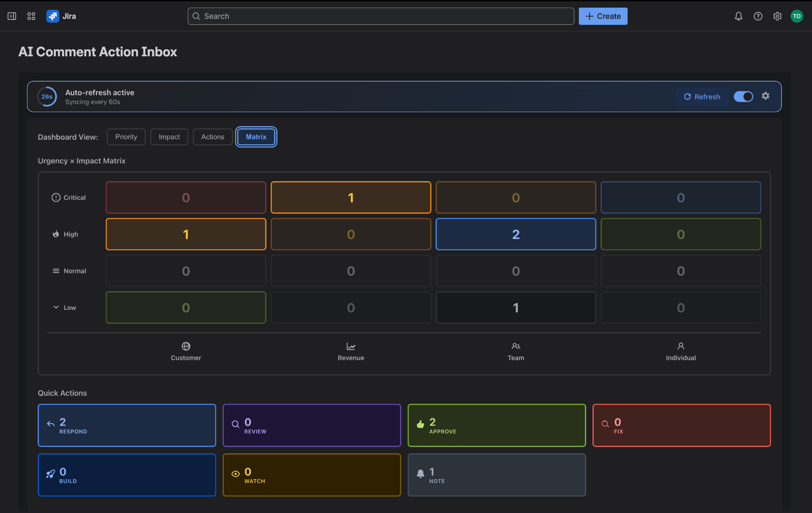The width and height of the screenshot is (812, 513).
Task: Open the auto-refresh settings gear
Action: (x=766, y=96)
